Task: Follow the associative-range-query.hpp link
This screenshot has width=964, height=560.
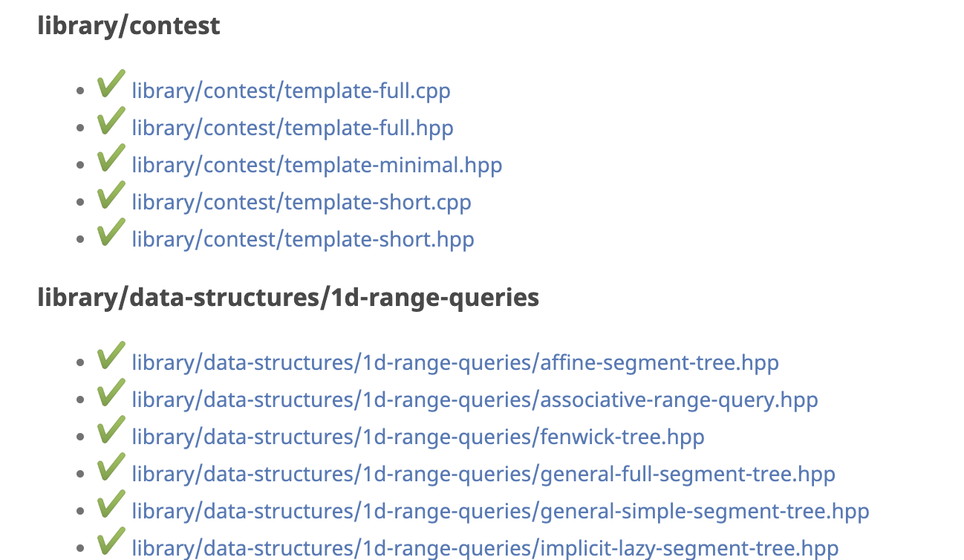Action: [475, 400]
